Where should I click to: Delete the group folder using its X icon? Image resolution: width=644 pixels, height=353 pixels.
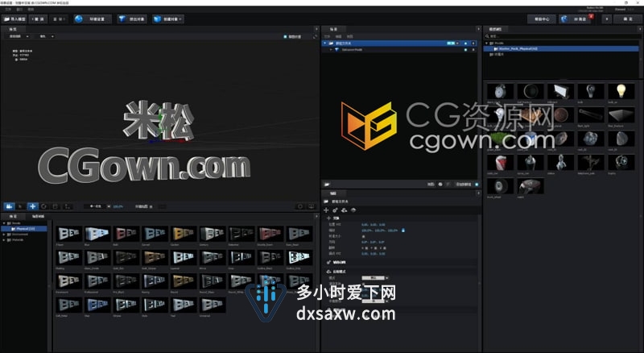[473, 44]
